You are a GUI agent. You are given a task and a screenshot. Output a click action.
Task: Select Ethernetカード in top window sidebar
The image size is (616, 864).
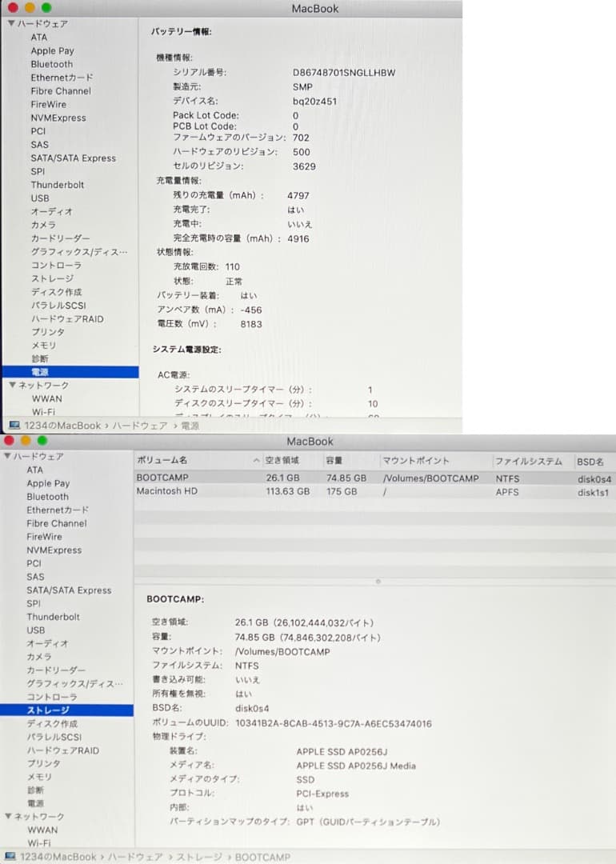[x=62, y=78]
